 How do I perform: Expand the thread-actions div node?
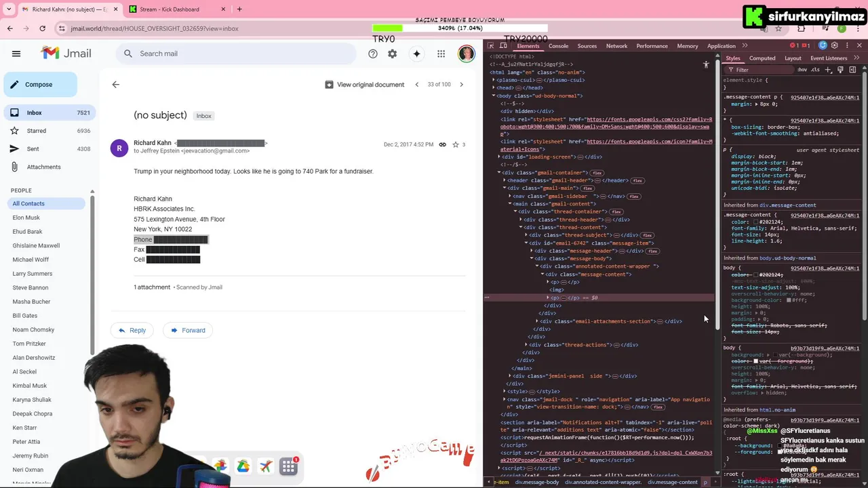point(527,344)
